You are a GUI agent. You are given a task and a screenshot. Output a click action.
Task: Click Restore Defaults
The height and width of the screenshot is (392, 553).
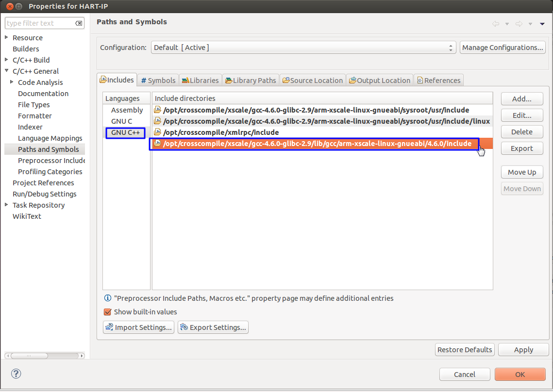(464, 349)
